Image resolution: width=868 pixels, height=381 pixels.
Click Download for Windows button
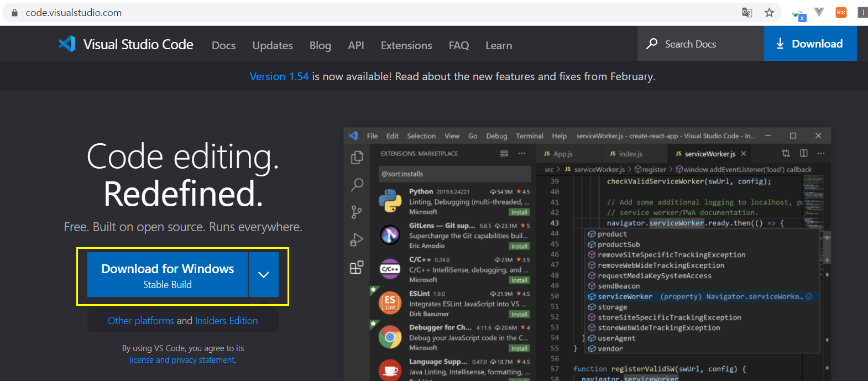click(168, 275)
